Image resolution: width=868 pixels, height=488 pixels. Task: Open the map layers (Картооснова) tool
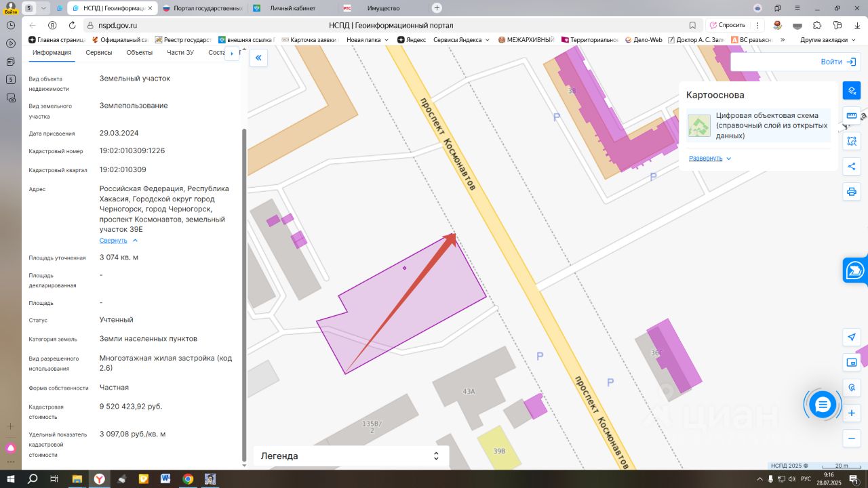pos(852,90)
